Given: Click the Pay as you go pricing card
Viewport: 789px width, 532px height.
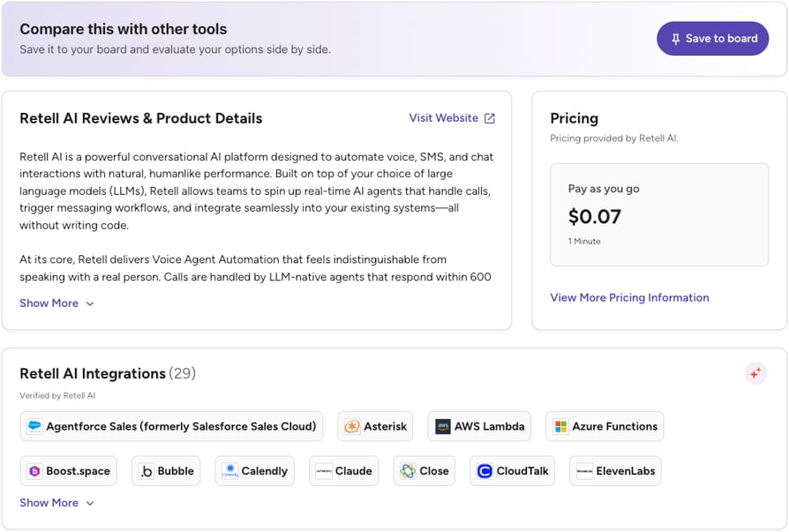Looking at the screenshot, I should [658, 214].
